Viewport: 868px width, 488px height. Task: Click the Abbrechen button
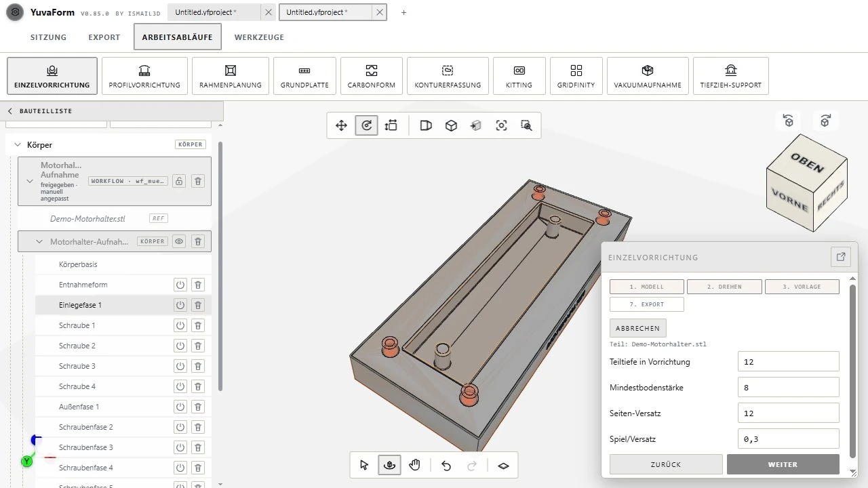637,328
